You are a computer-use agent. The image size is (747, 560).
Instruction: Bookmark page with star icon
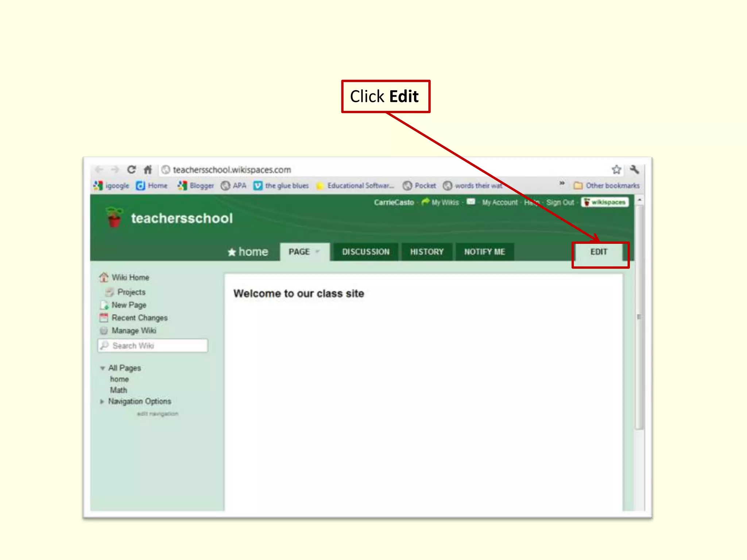coord(616,170)
